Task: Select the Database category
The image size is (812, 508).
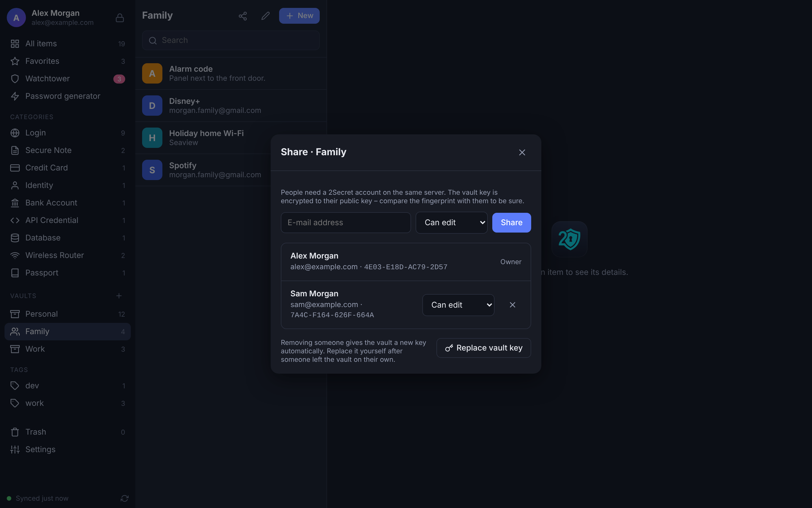Action: (67, 238)
